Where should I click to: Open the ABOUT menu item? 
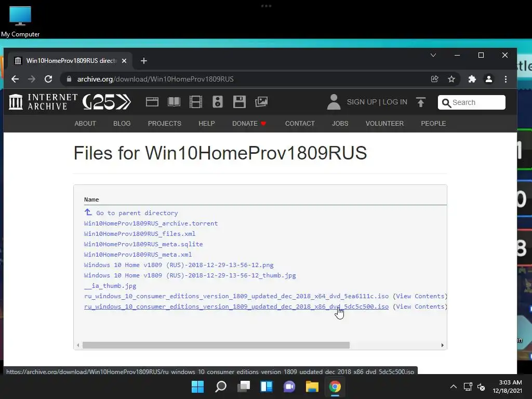tap(85, 124)
